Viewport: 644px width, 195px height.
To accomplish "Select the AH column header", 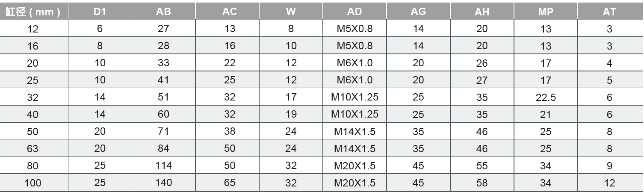I will 482,12.
